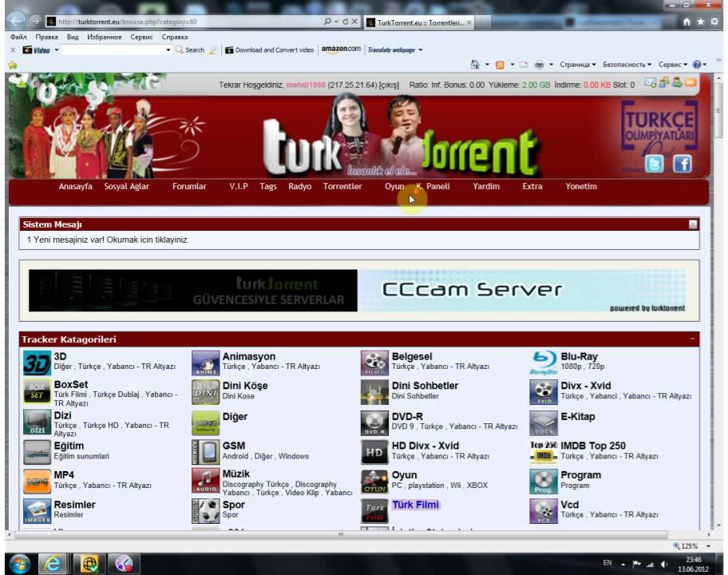This screenshot has width=728, height=575.
Task: Close the Sistem Mesajı box
Action: [693, 224]
